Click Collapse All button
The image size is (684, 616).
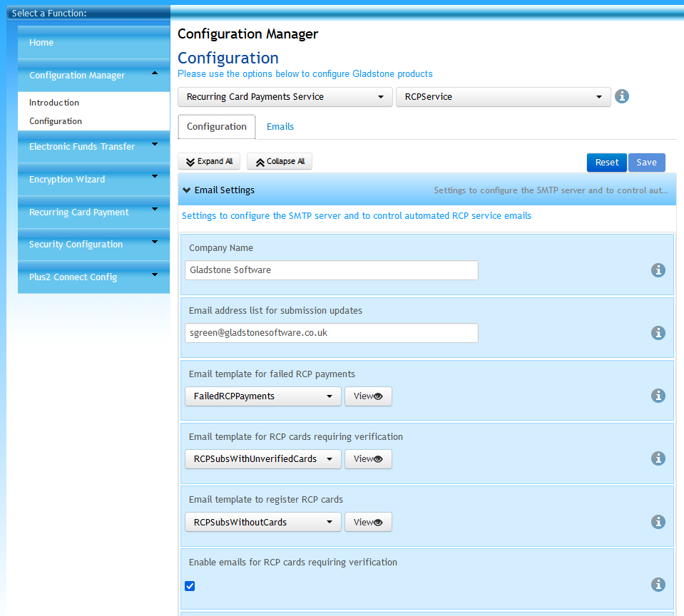point(280,161)
